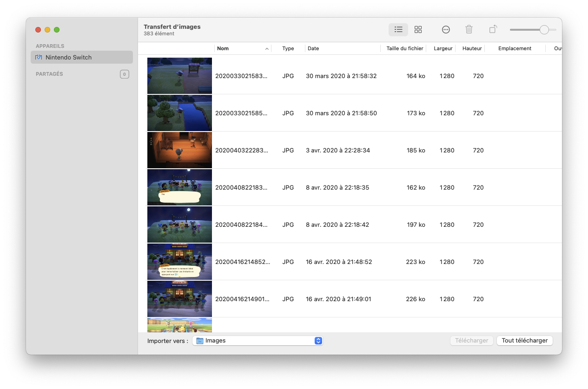This screenshot has height=389, width=588.
Task: Click file name 20200416214901…
Action: pyautogui.click(x=242, y=299)
